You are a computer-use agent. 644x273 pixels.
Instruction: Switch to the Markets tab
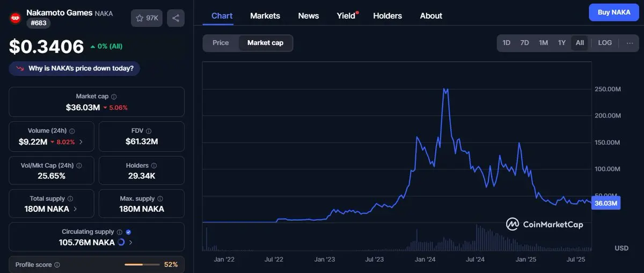pyautogui.click(x=265, y=16)
